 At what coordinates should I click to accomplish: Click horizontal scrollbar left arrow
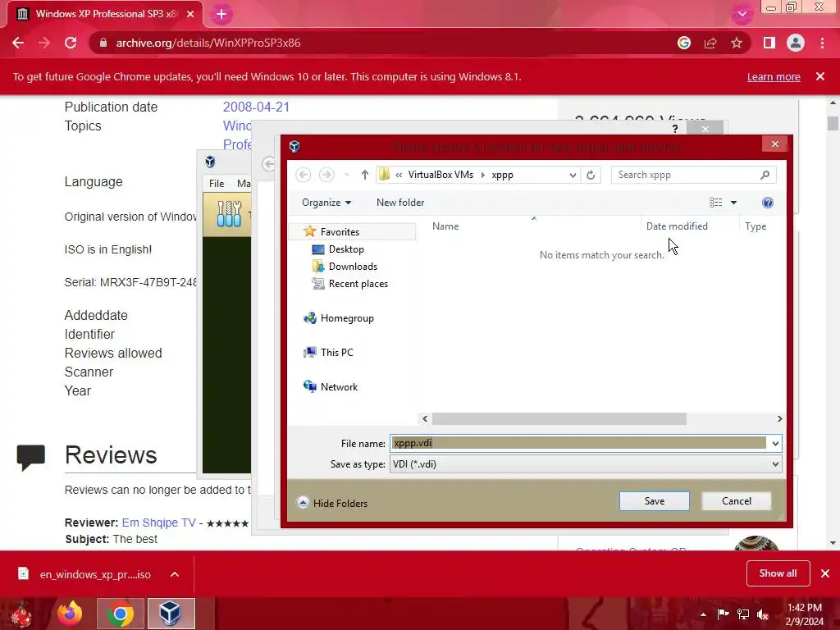[x=426, y=418]
